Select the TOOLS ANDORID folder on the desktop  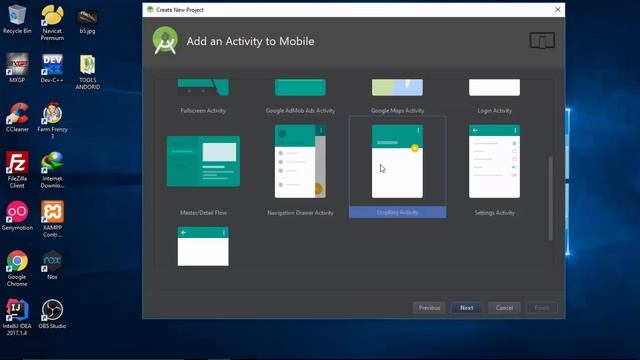[x=87, y=72]
